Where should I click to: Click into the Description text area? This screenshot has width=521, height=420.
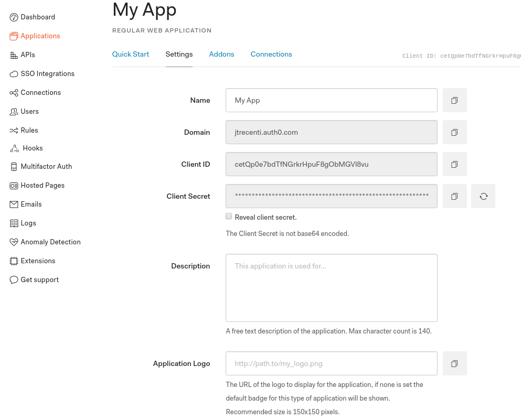coord(331,288)
